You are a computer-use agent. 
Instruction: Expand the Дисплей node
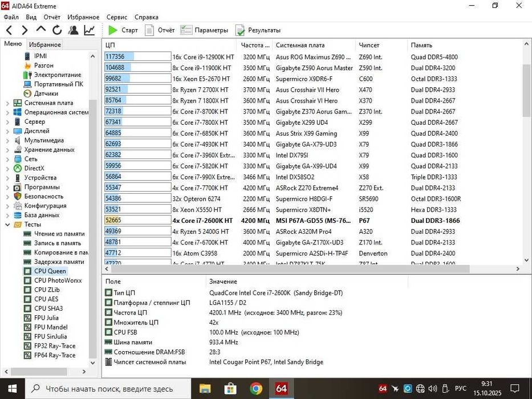(x=7, y=131)
